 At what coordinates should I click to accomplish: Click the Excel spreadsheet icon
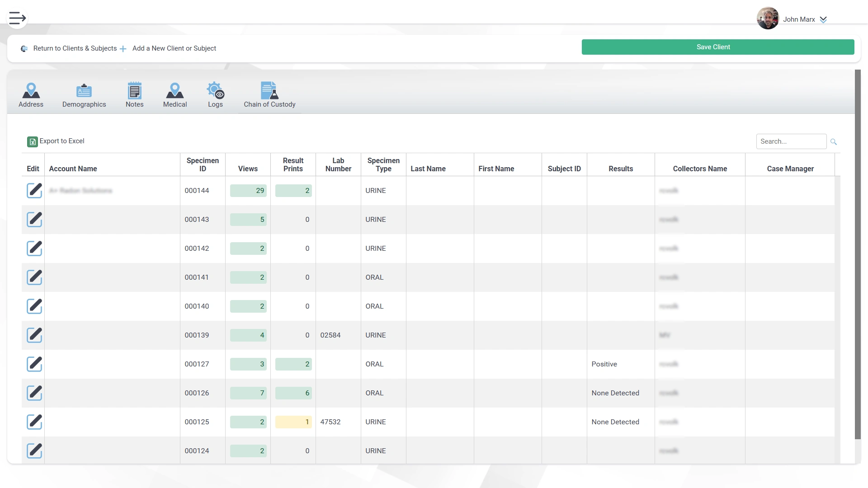(32, 142)
